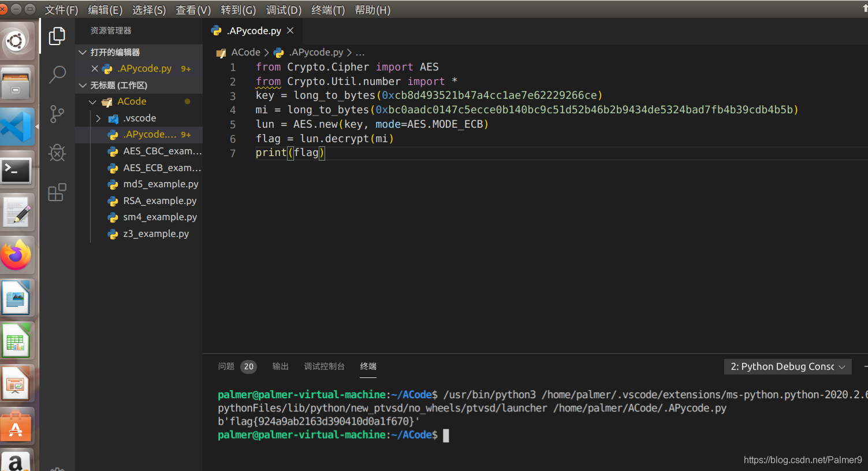Open terminal selector Python Debug Console dropdown

[788, 366]
